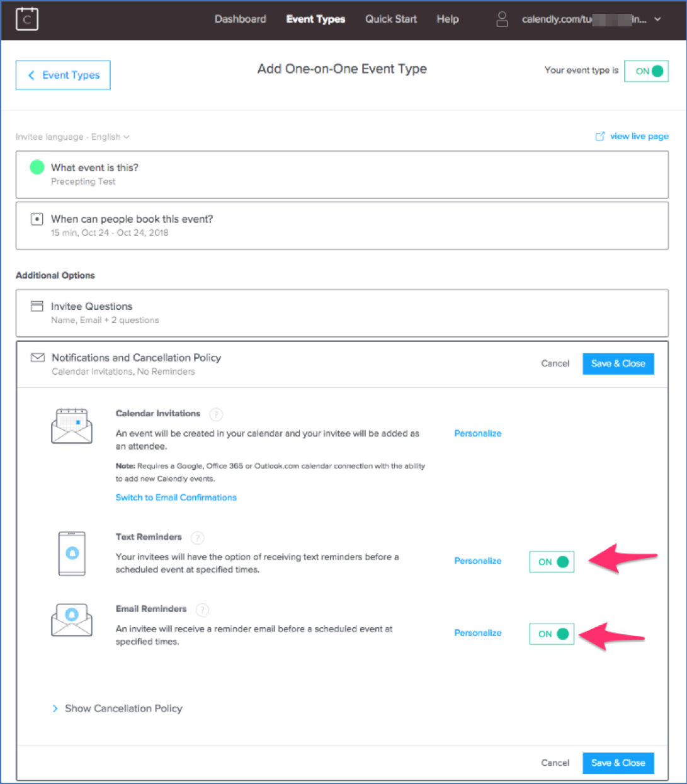
Task: Click the Text Reminders help question mark
Action: (x=198, y=538)
